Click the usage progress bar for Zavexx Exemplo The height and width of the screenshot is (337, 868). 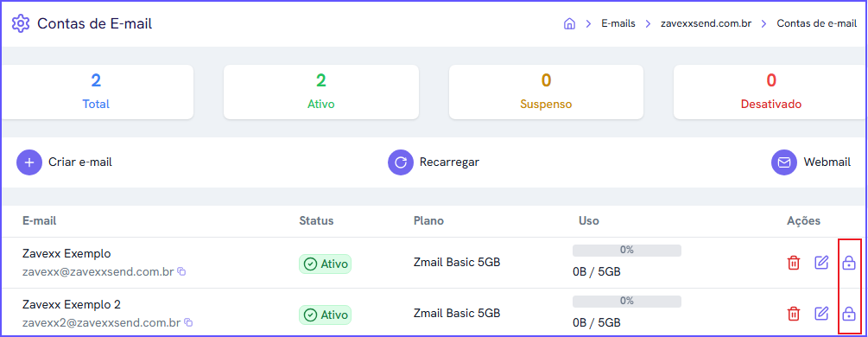pyautogui.click(x=627, y=250)
